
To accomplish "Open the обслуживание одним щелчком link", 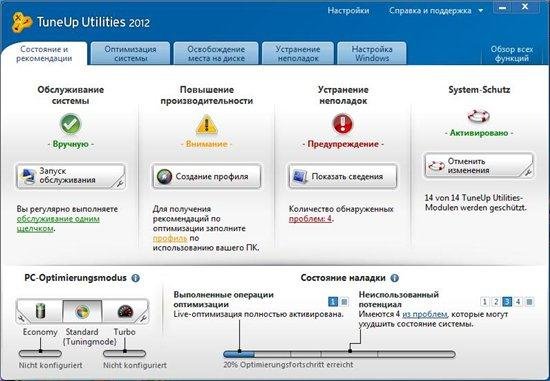I will point(58,224).
